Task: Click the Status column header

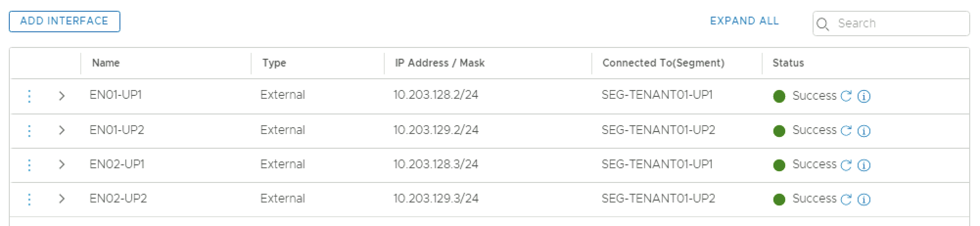Action: click(788, 63)
